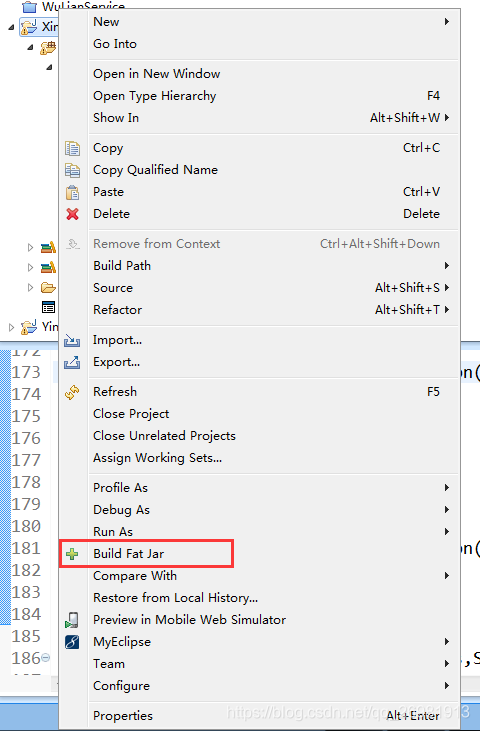Click the Build Path submenu arrow

(447, 266)
